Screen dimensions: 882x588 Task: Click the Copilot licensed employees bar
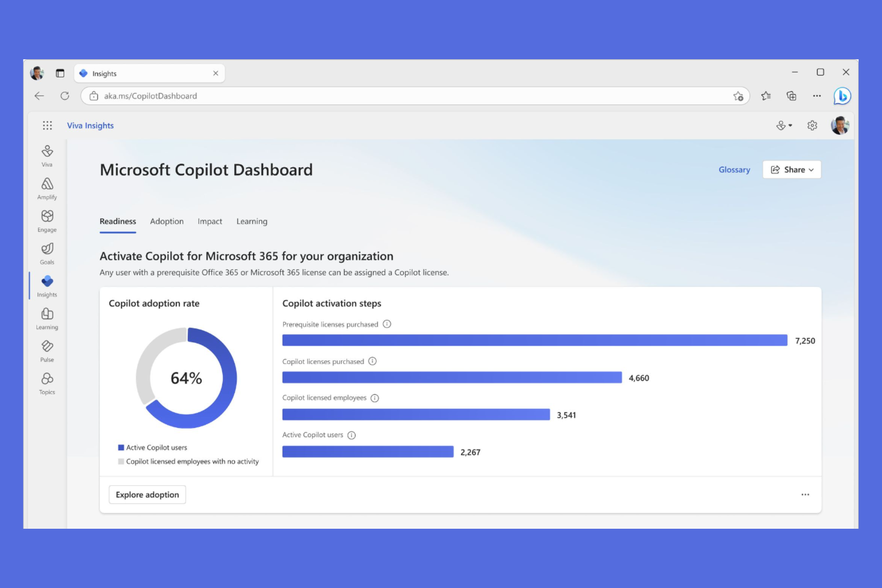pyautogui.click(x=416, y=414)
